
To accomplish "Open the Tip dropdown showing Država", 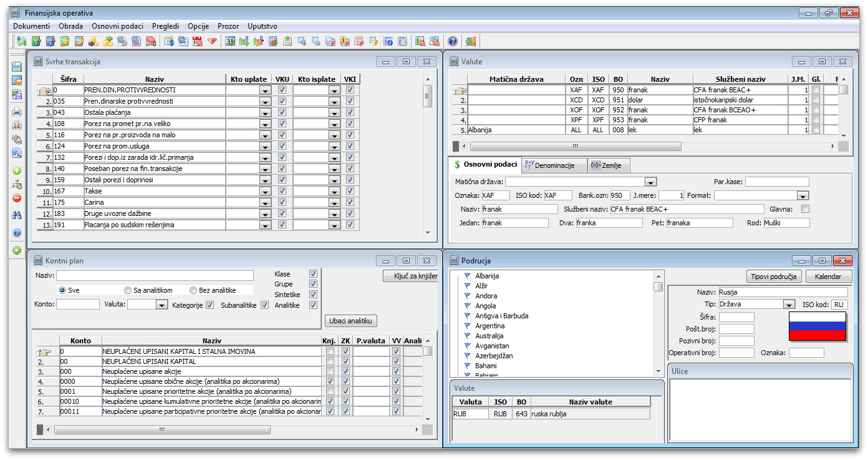I will tap(789, 305).
